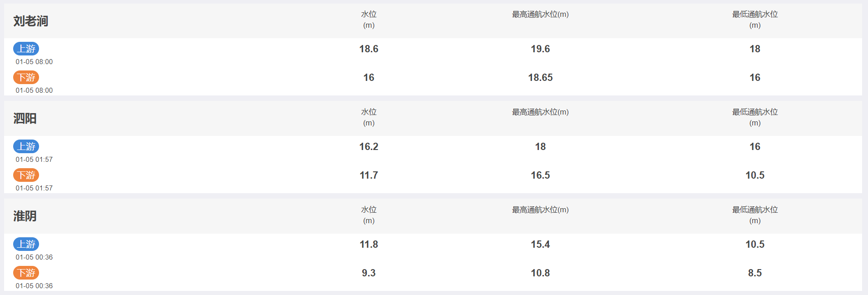
Task: Click the 刘老涧 upstream 上游 badge
Action: [26, 49]
